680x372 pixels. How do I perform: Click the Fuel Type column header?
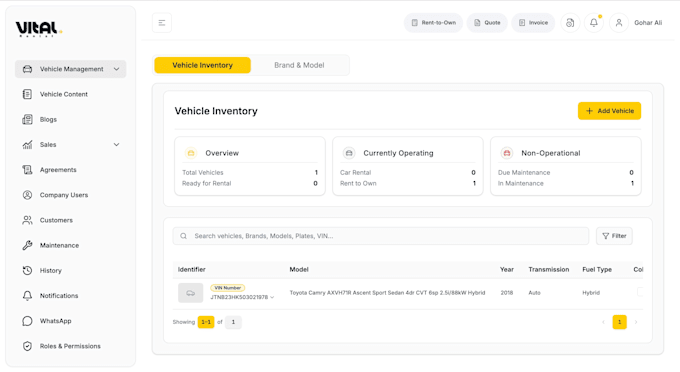click(597, 269)
